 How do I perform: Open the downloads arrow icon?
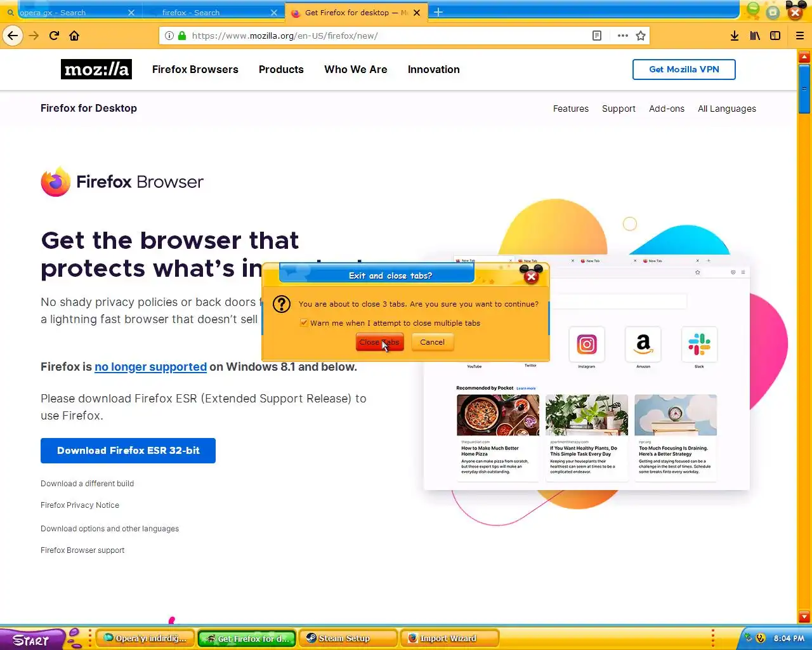coord(735,36)
